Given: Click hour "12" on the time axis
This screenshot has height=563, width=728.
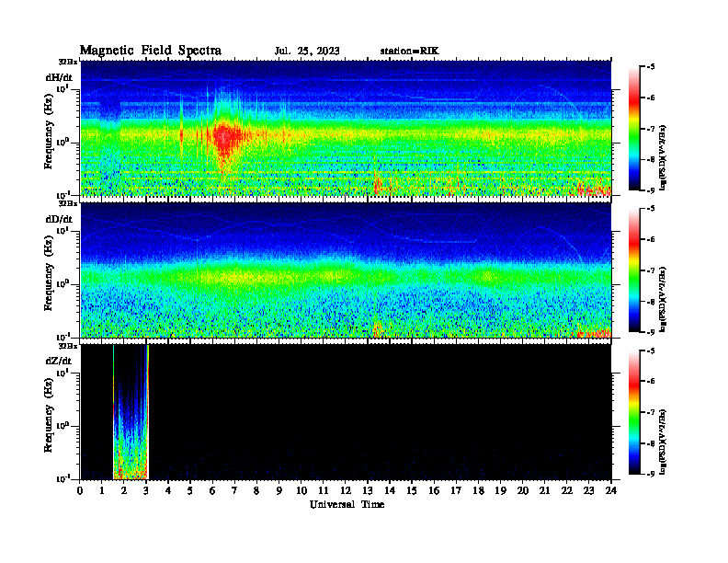Looking at the screenshot, I should click(346, 490).
